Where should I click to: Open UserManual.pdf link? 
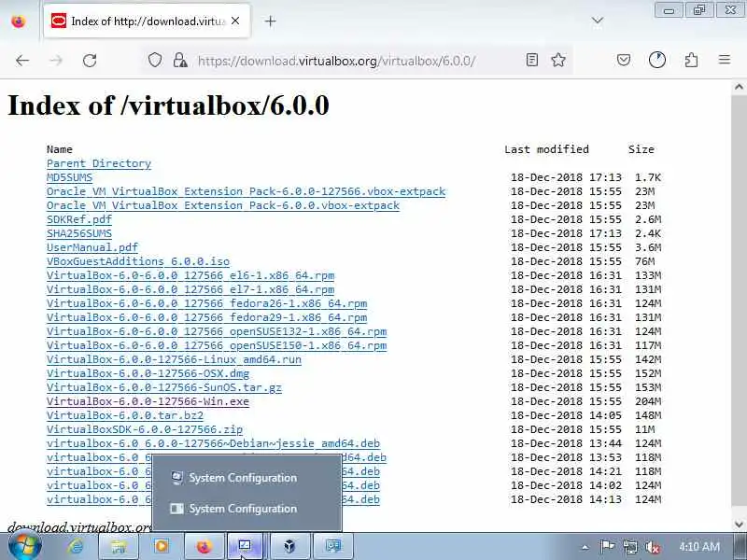click(x=92, y=247)
